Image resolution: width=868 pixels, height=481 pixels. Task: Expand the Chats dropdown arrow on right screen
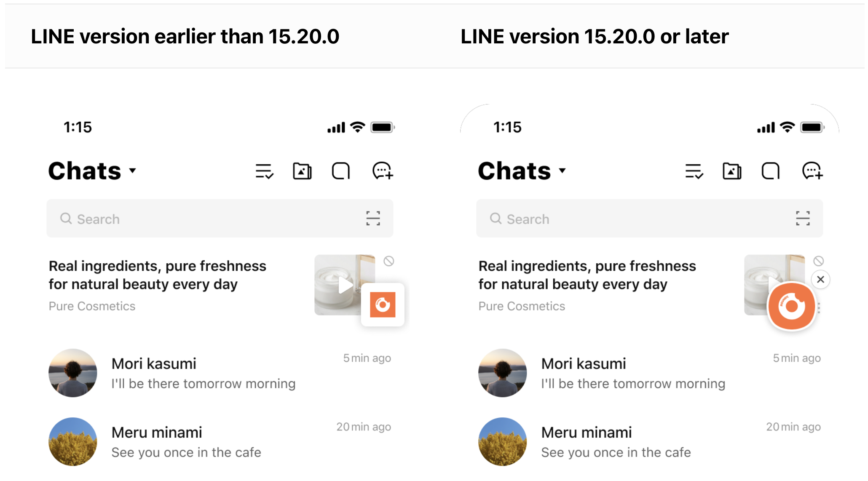[563, 171]
